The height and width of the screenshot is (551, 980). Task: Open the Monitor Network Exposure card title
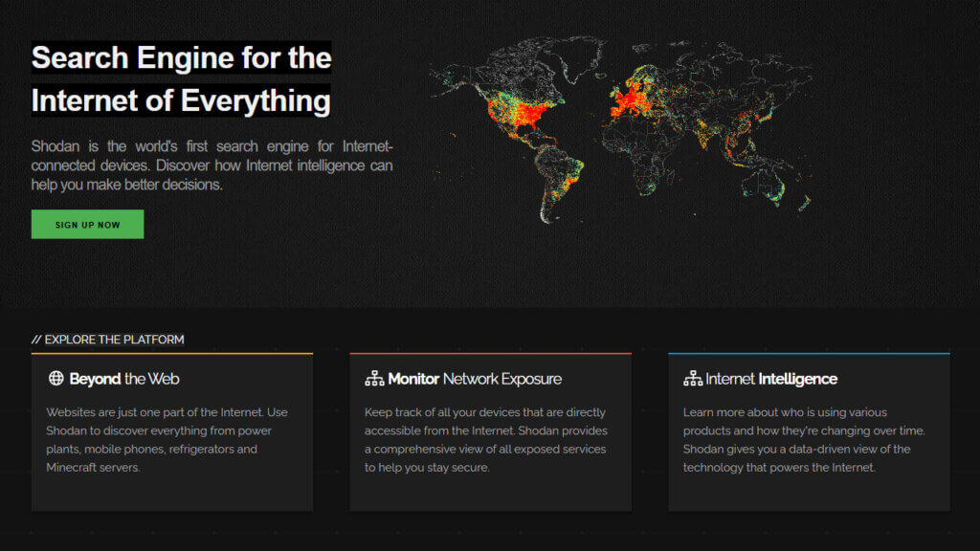click(x=475, y=379)
